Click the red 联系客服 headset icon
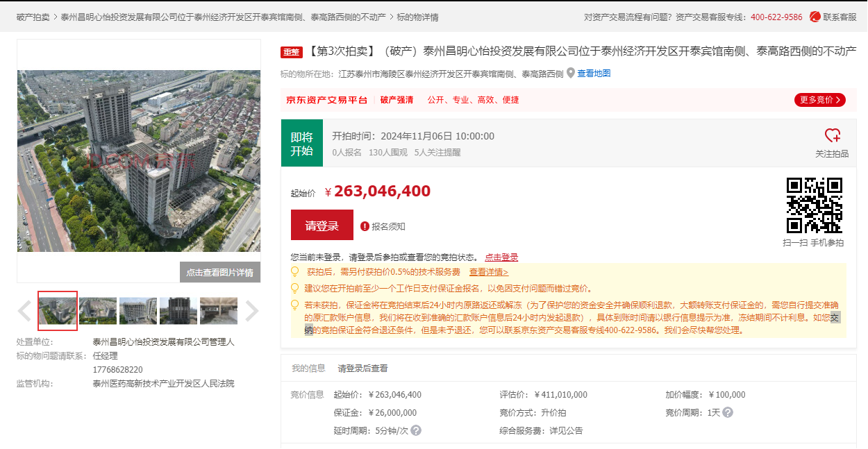 coord(815,17)
